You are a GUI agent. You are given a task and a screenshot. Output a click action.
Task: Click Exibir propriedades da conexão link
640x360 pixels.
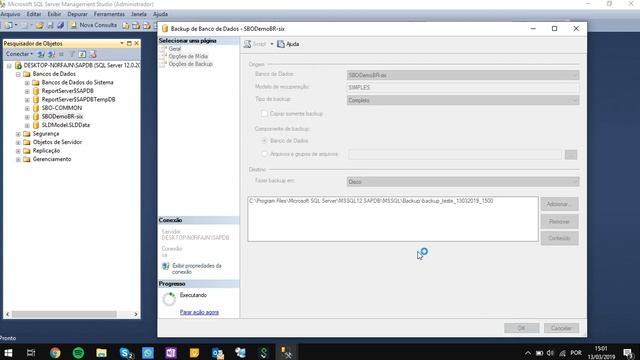197,269
